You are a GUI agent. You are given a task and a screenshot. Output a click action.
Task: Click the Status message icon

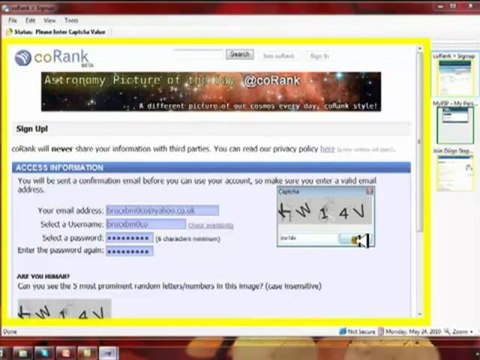point(10,32)
